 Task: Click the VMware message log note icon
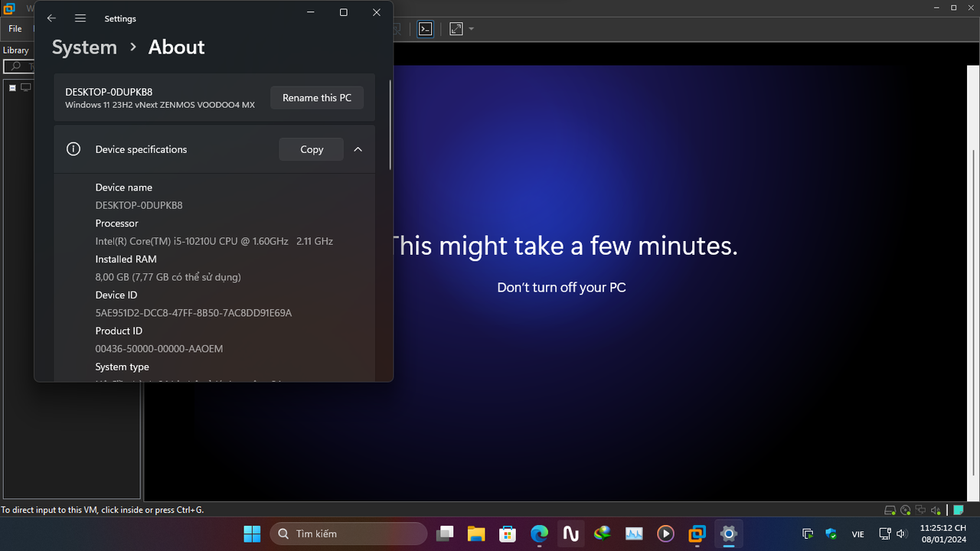point(958,510)
